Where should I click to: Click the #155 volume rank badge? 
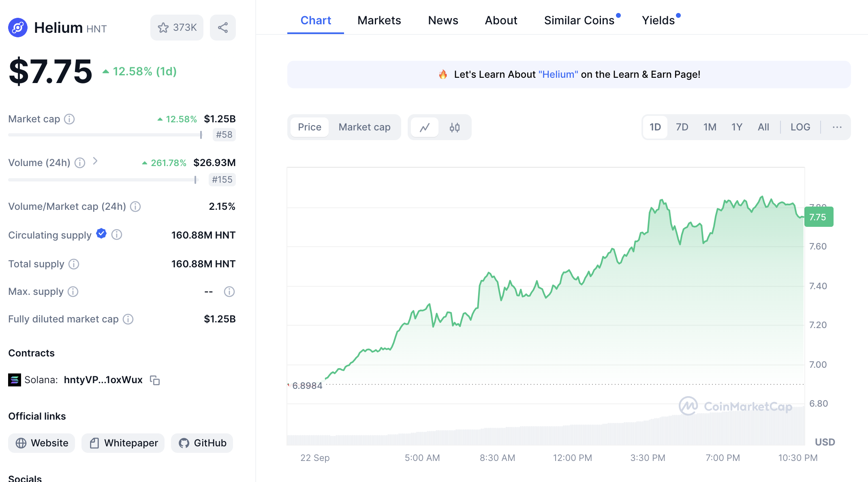(222, 179)
